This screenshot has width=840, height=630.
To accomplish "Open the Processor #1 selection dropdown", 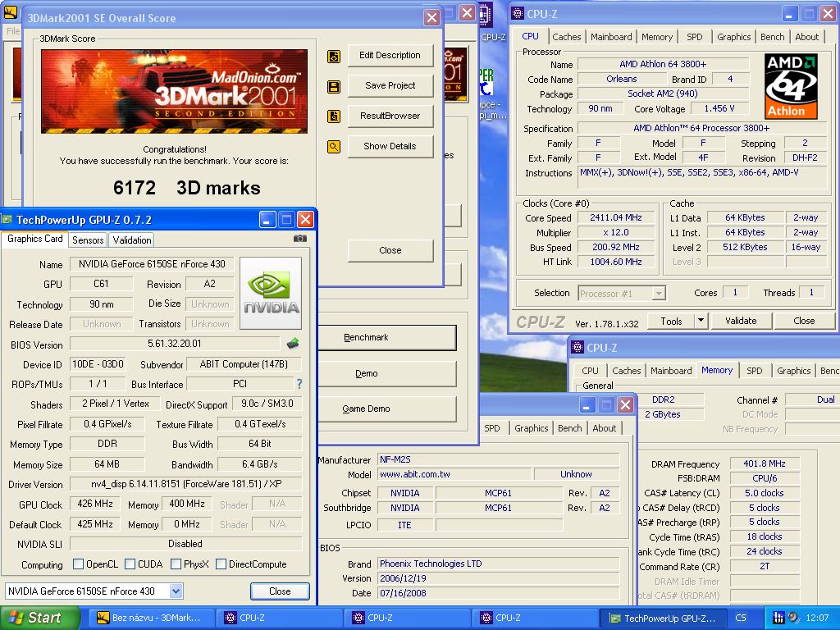I will point(659,293).
